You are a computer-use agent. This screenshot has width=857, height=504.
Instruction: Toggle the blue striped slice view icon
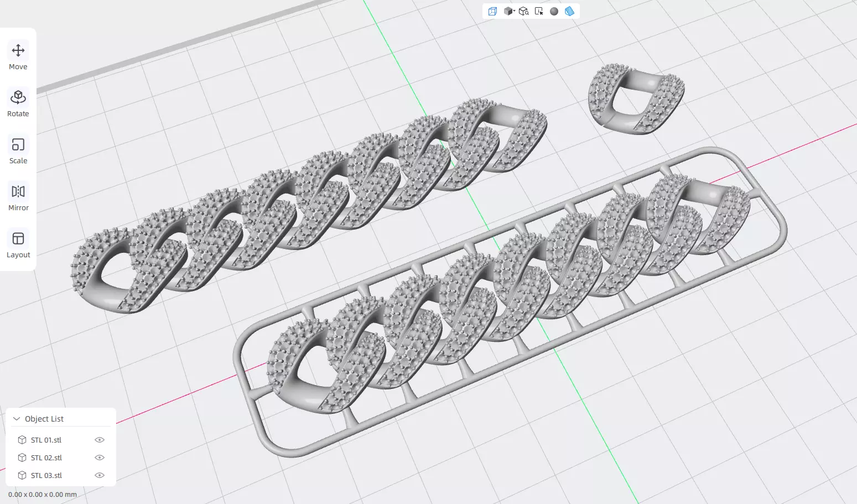[569, 11]
